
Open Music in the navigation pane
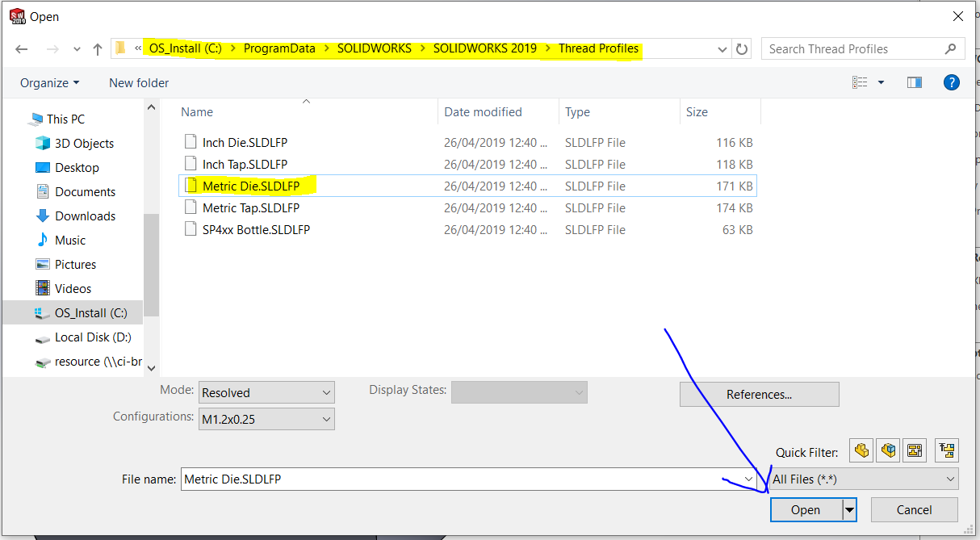(x=69, y=241)
